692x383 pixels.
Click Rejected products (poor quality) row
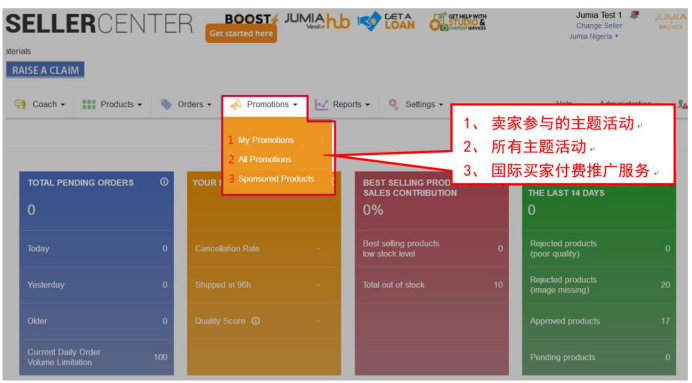(x=599, y=248)
